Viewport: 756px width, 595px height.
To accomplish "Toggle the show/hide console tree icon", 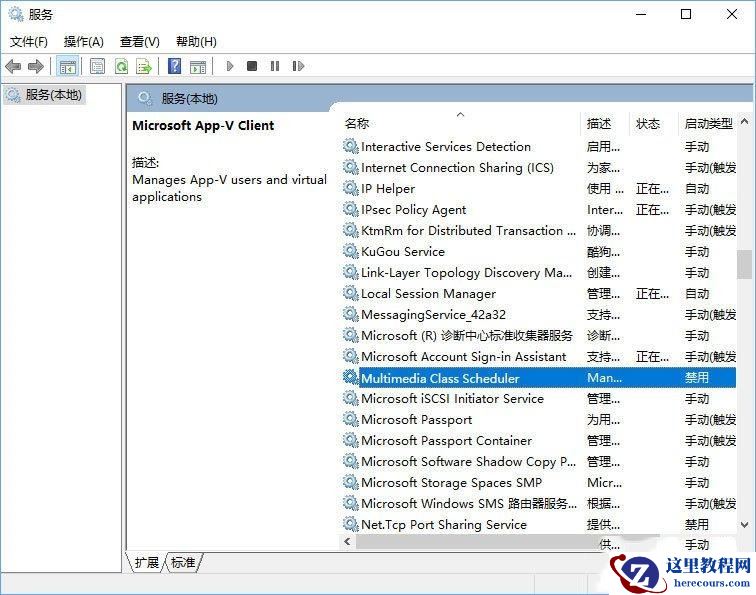I will tap(68, 66).
